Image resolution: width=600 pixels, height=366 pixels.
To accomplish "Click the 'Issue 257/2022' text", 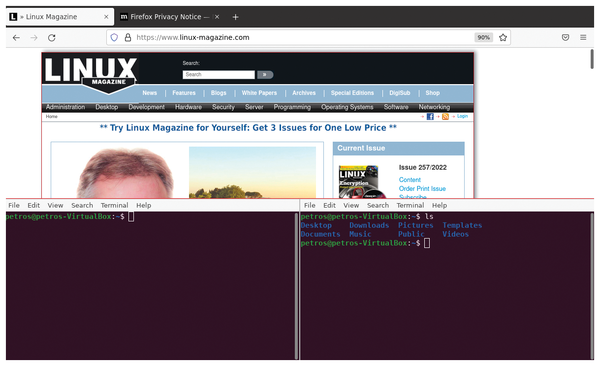I will click(422, 167).
